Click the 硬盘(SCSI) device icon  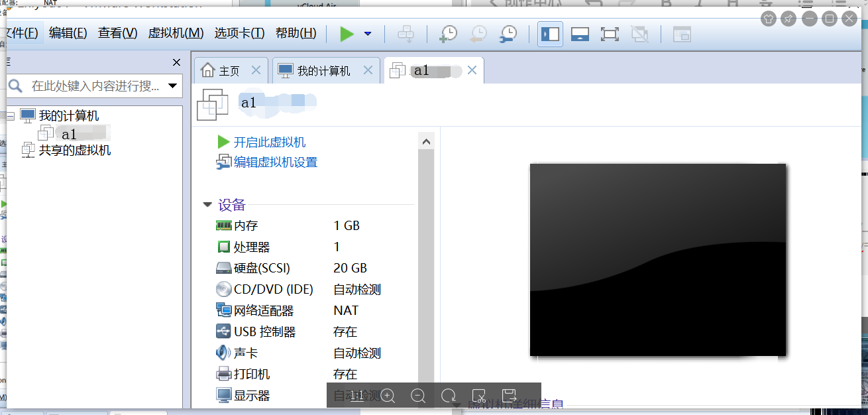(x=223, y=268)
